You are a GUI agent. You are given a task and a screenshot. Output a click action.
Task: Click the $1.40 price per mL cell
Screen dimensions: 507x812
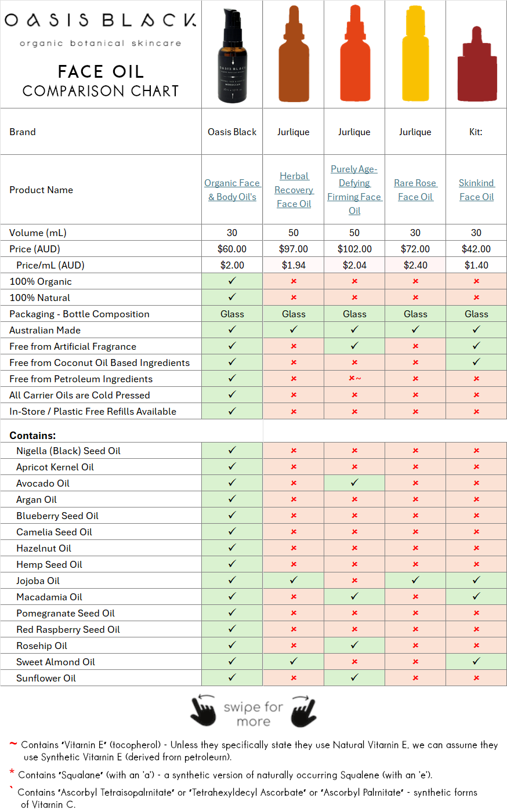click(x=476, y=265)
